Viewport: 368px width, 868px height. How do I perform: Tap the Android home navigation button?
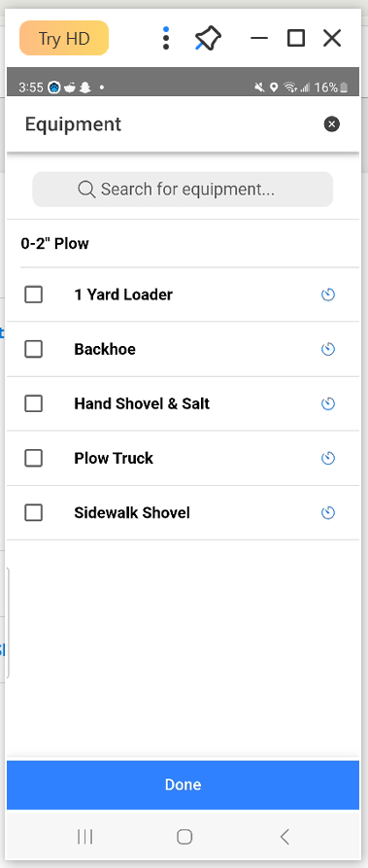coord(184,837)
